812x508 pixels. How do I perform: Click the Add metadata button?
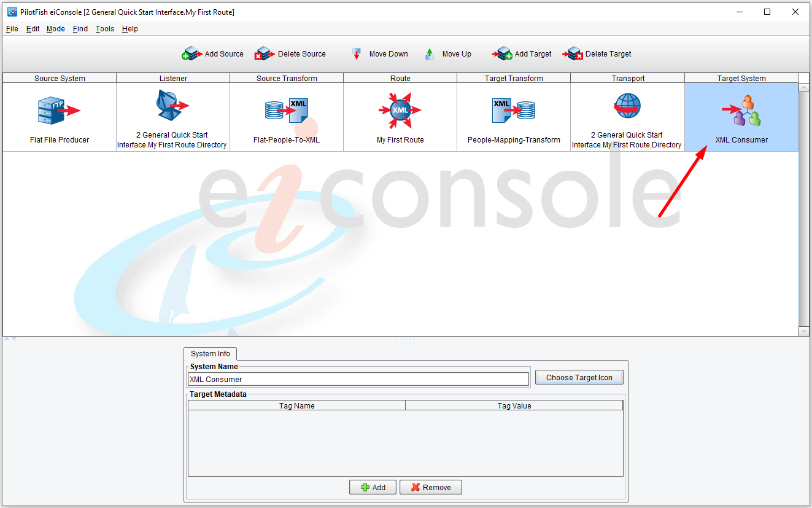[x=373, y=487]
